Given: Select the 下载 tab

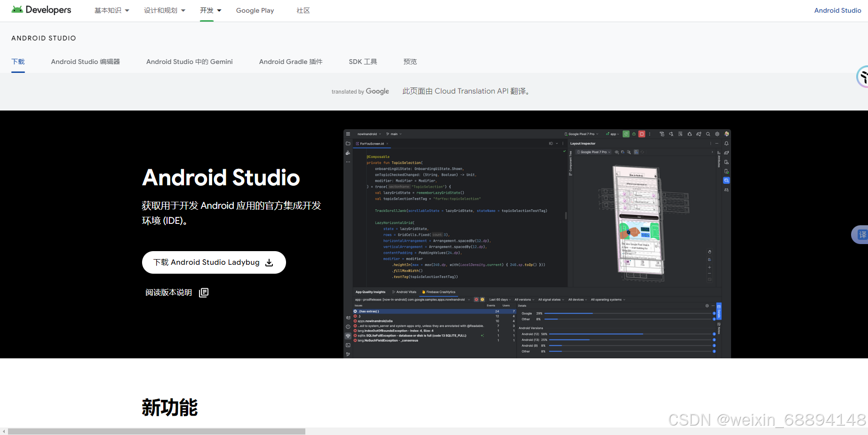Looking at the screenshot, I should (18, 62).
